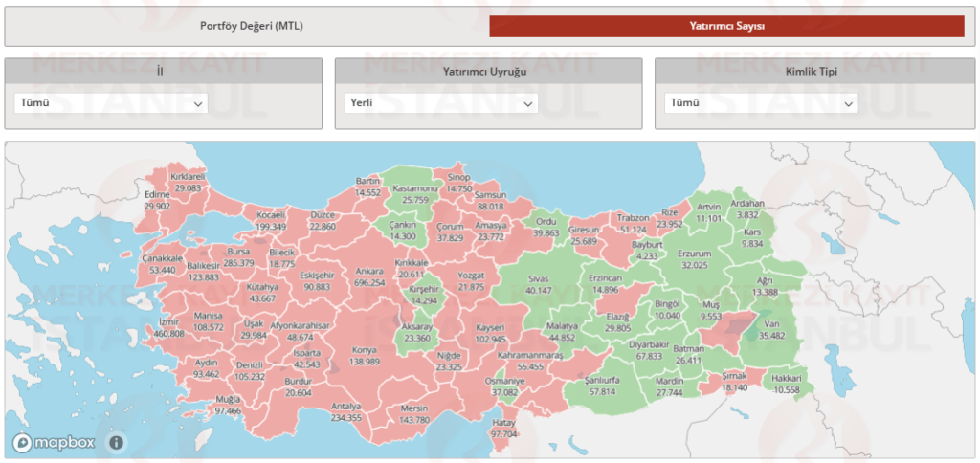Select Niğde province 23.325
This screenshot has height=463, width=980.
click(x=449, y=362)
